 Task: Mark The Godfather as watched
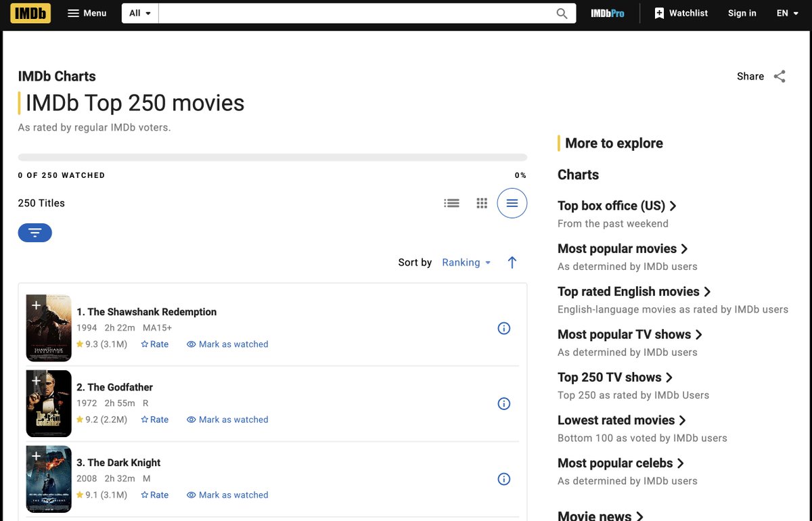(x=227, y=420)
